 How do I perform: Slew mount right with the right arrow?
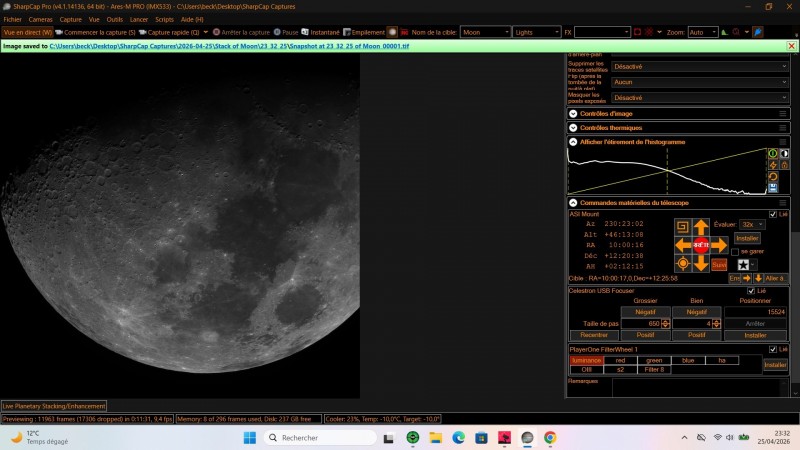(x=719, y=245)
